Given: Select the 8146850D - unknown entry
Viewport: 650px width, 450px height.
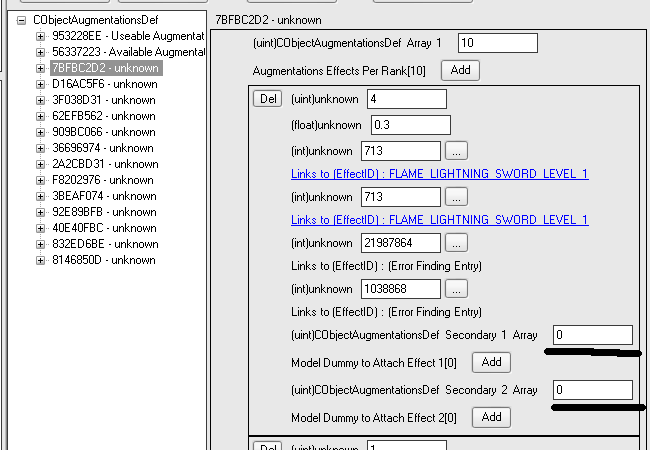Looking at the screenshot, I should pos(104,260).
